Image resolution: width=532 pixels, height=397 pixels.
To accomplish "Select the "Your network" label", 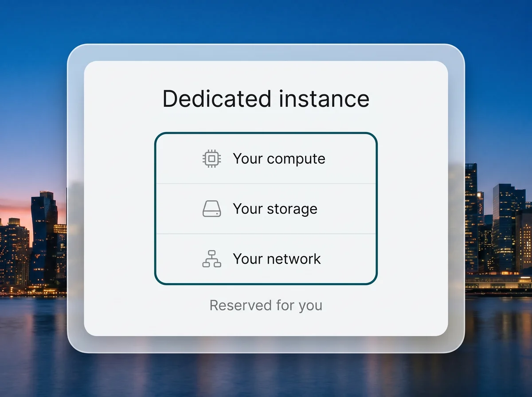I will point(277,259).
